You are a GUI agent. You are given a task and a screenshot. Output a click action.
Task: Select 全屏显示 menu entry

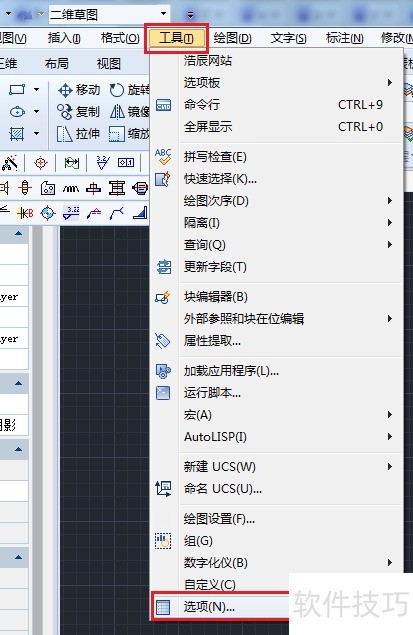tap(275, 126)
